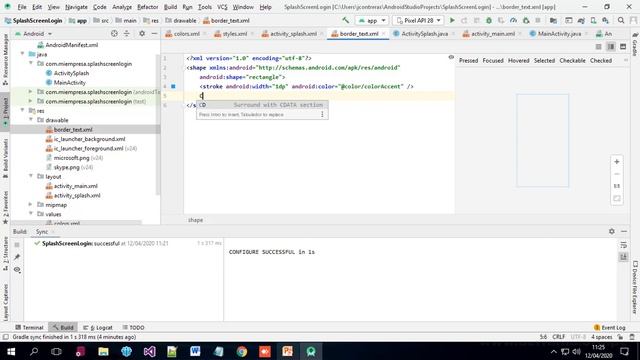Toggle soft-wrap icon in Build output
This screenshot has height=360, width=640.
[623, 245]
